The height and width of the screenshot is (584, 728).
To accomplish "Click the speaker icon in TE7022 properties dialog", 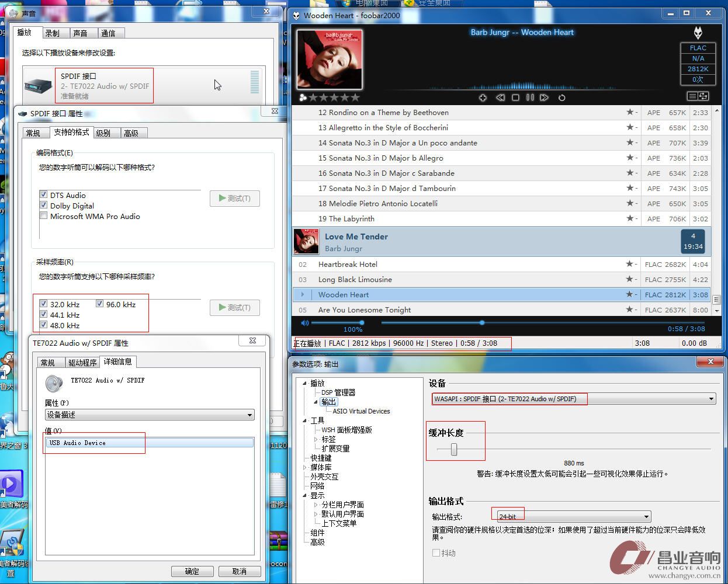I will click(x=54, y=383).
